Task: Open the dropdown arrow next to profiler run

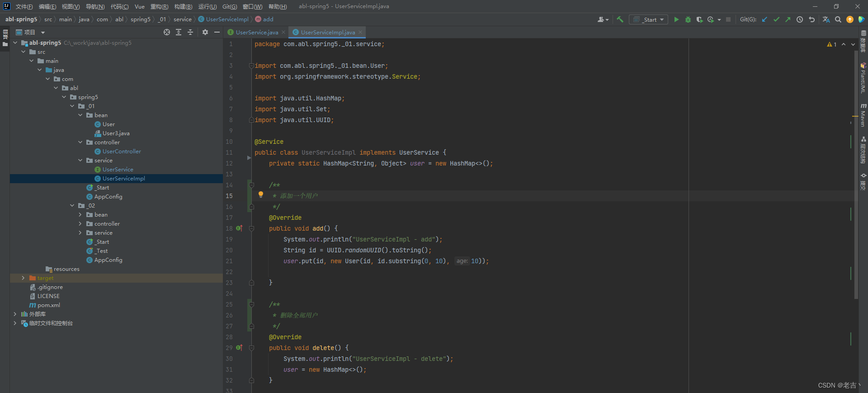Action: point(719,20)
